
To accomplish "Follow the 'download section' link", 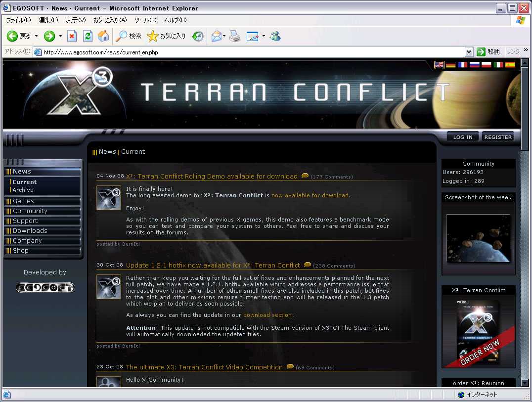I will click(267, 315).
